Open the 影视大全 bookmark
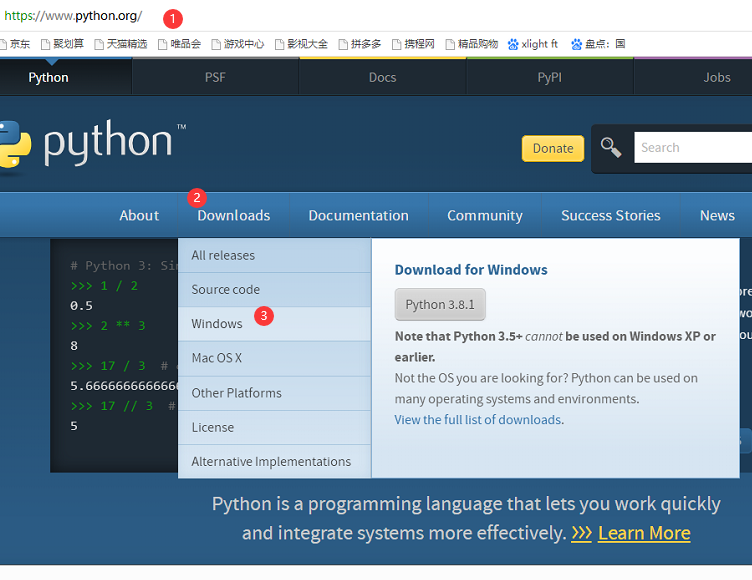 pyautogui.click(x=301, y=44)
